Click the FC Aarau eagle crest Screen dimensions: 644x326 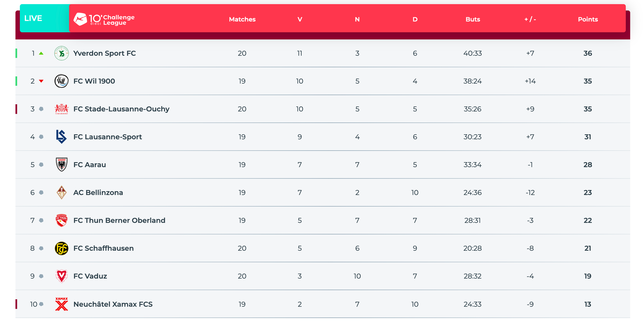tap(61, 165)
